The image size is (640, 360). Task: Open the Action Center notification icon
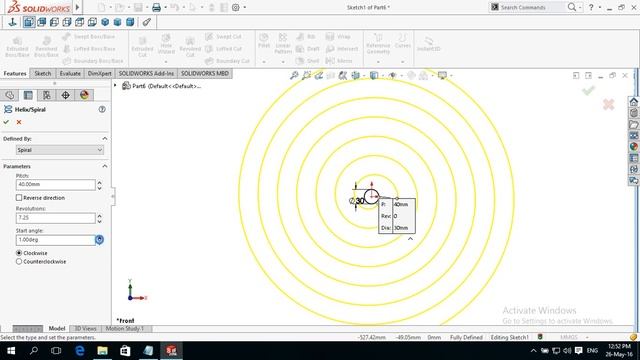(x=578, y=351)
